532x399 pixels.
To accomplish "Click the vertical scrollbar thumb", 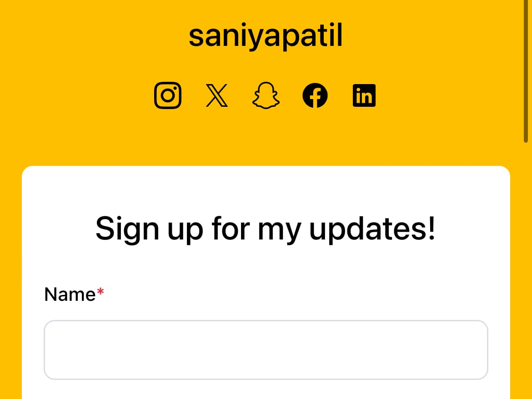I will click(x=526, y=71).
